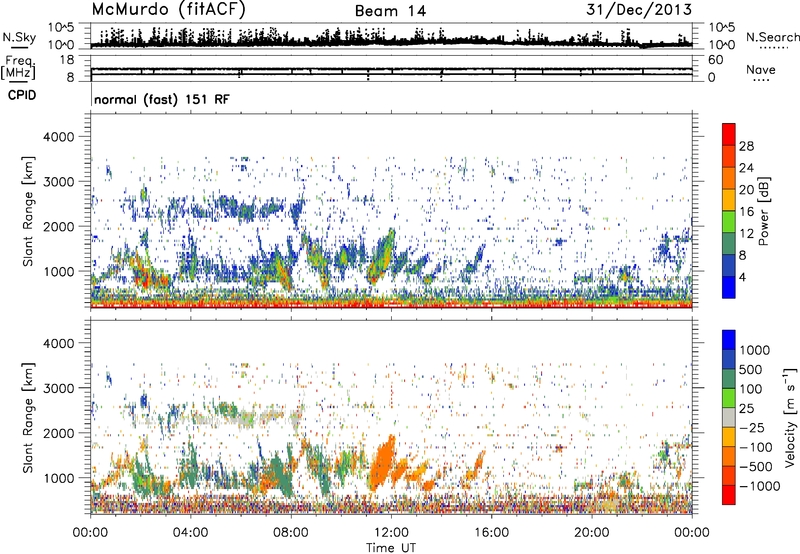Click the 16:00 time axis label
The width and height of the screenshot is (800, 554).
click(x=491, y=533)
